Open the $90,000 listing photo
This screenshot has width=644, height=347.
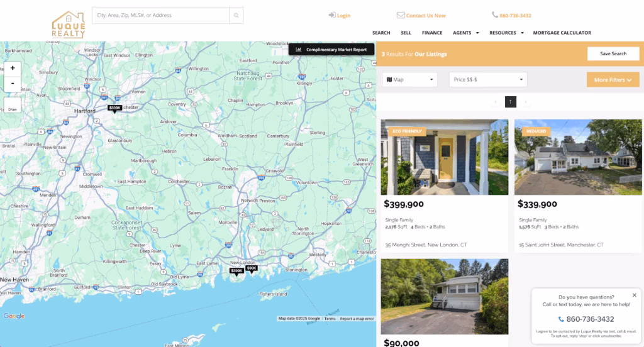click(x=445, y=297)
